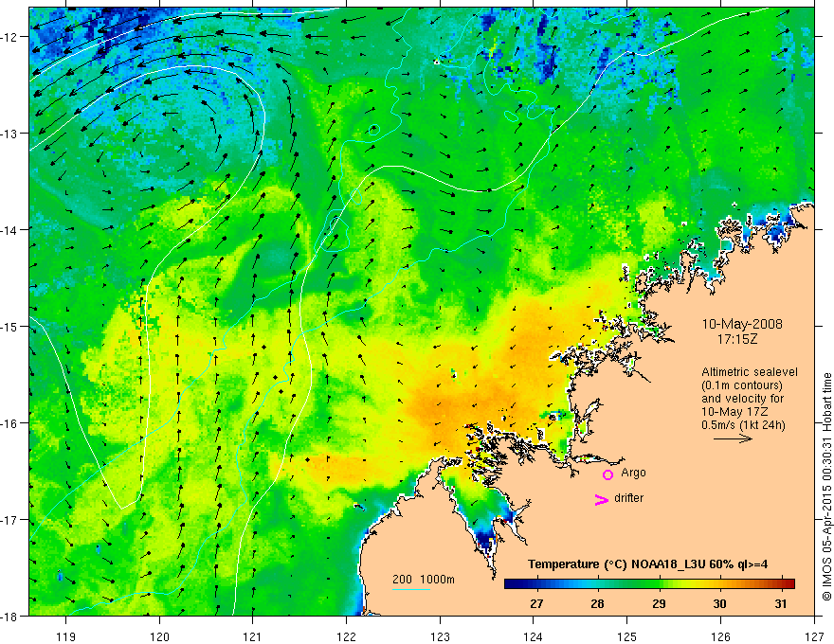Click the cyan 200 1000m depth contour legend line
Screen dimensions: 834x644
tap(411, 589)
